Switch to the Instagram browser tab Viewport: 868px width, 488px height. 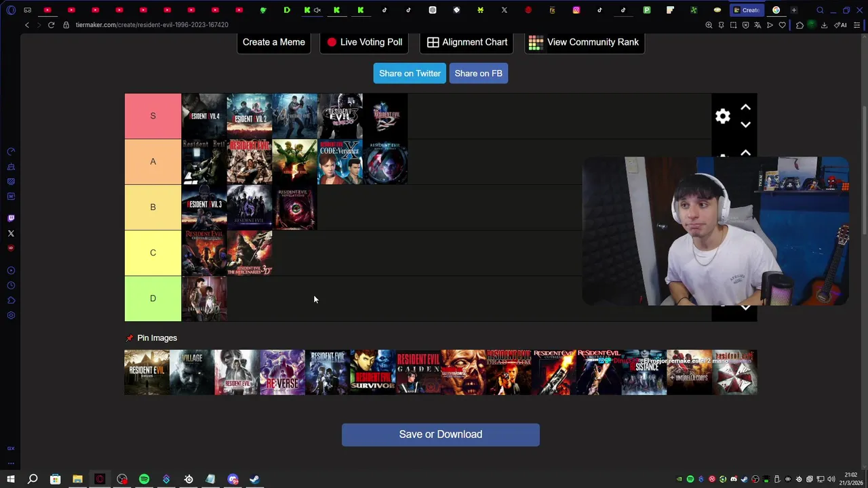(576, 10)
